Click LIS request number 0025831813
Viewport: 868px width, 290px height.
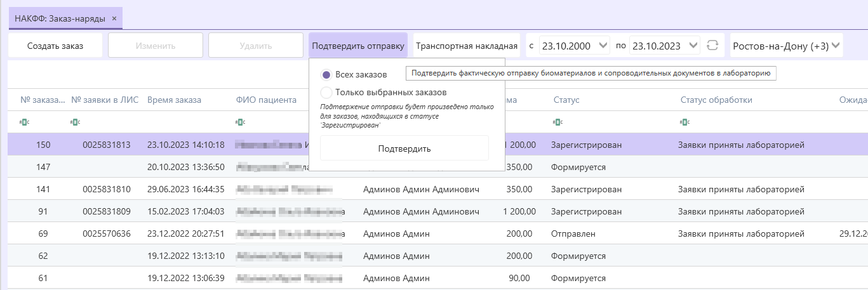(107, 145)
